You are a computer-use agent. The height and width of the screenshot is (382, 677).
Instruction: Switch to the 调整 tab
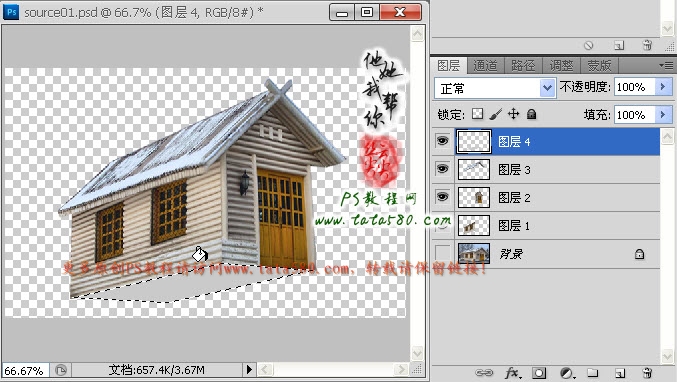(561, 66)
